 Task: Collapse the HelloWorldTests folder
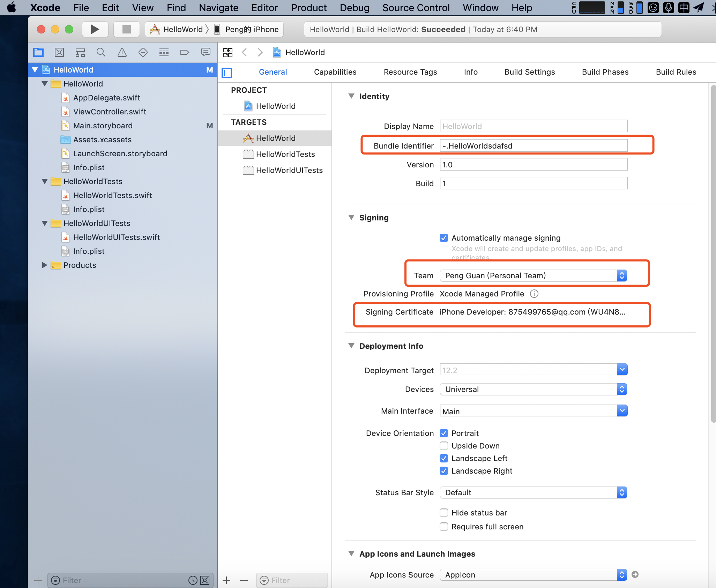pyautogui.click(x=44, y=181)
